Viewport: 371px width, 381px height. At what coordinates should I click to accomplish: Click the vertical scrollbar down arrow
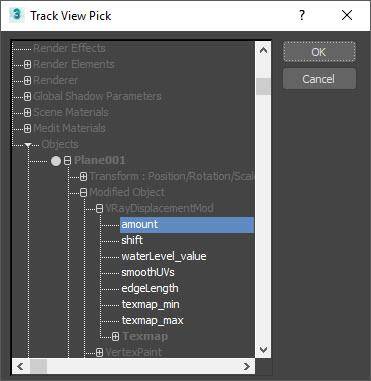coord(263,349)
